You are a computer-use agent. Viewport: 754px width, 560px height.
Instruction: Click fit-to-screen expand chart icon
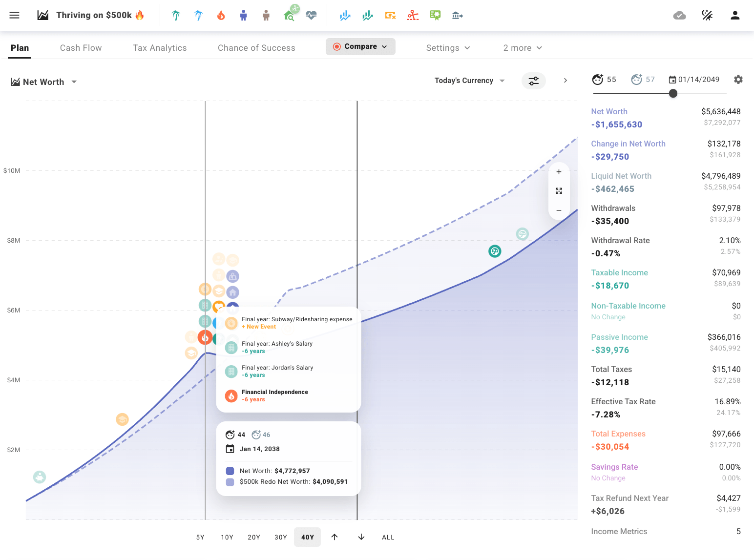click(x=559, y=191)
